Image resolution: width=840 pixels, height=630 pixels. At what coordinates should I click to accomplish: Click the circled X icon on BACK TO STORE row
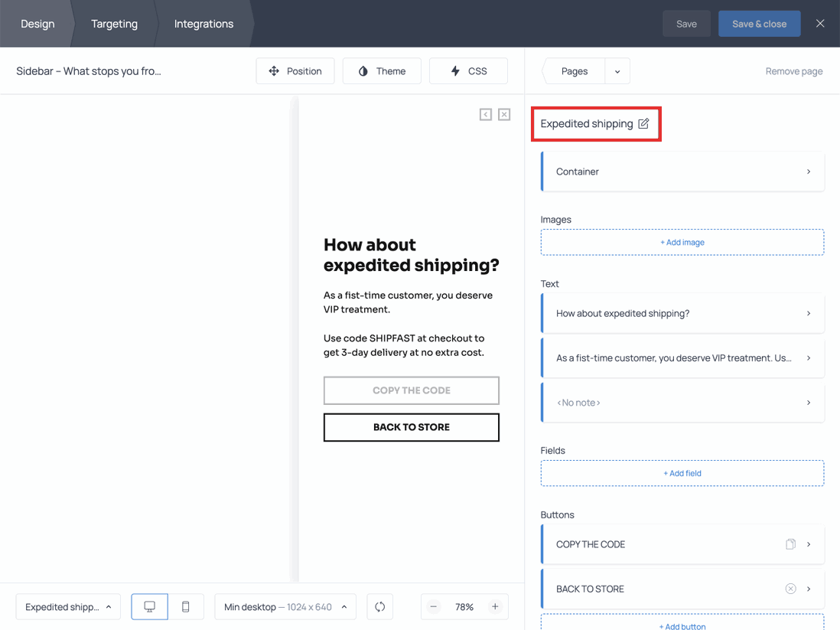[790, 589]
